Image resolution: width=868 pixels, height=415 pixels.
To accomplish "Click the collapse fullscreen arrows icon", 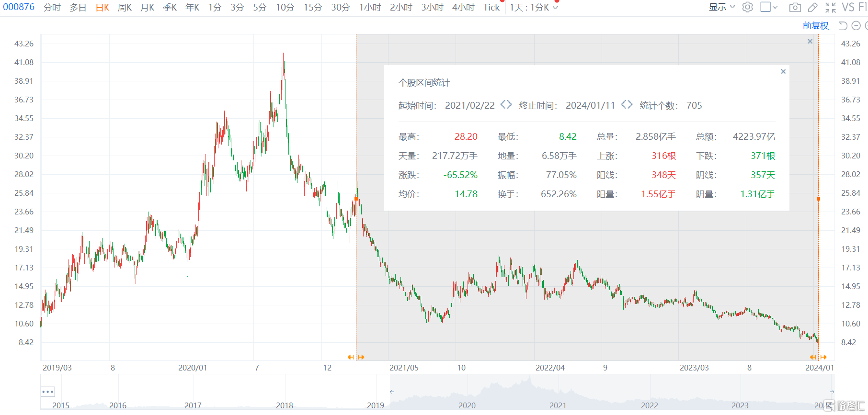I will [830, 7].
